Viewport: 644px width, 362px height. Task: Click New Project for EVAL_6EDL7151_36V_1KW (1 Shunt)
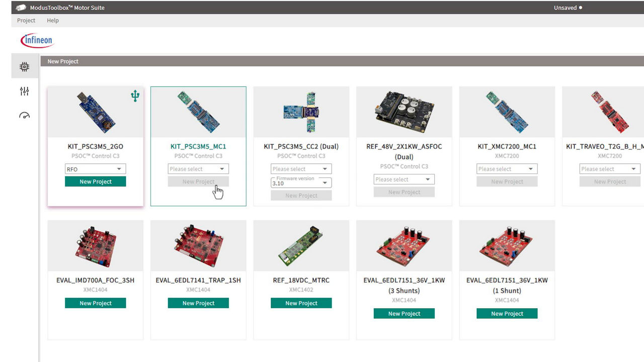click(507, 314)
